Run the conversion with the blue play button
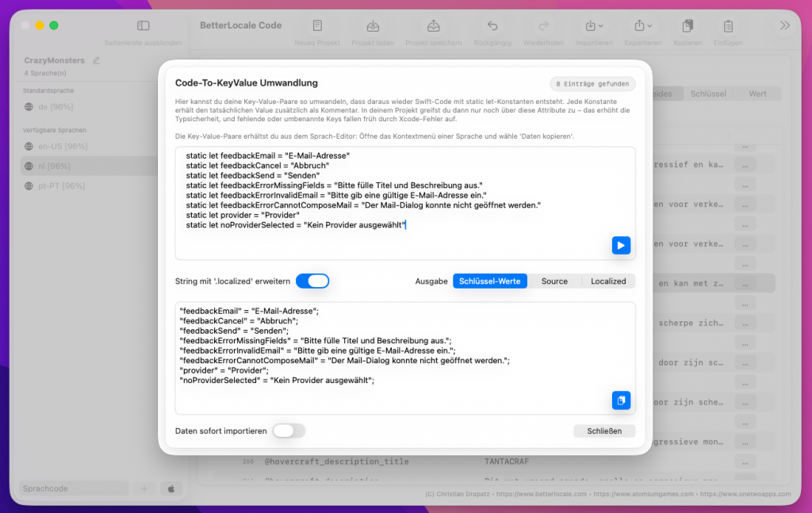 coord(621,245)
